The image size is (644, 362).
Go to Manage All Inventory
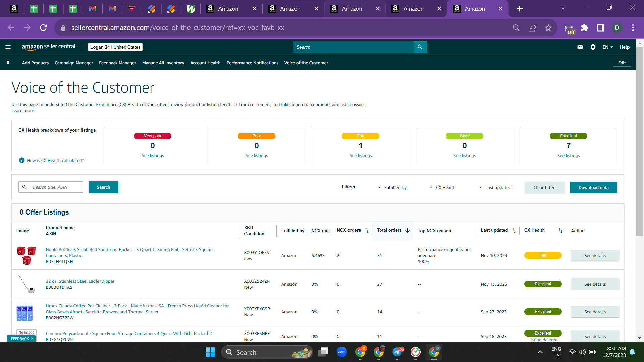[x=163, y=63]
